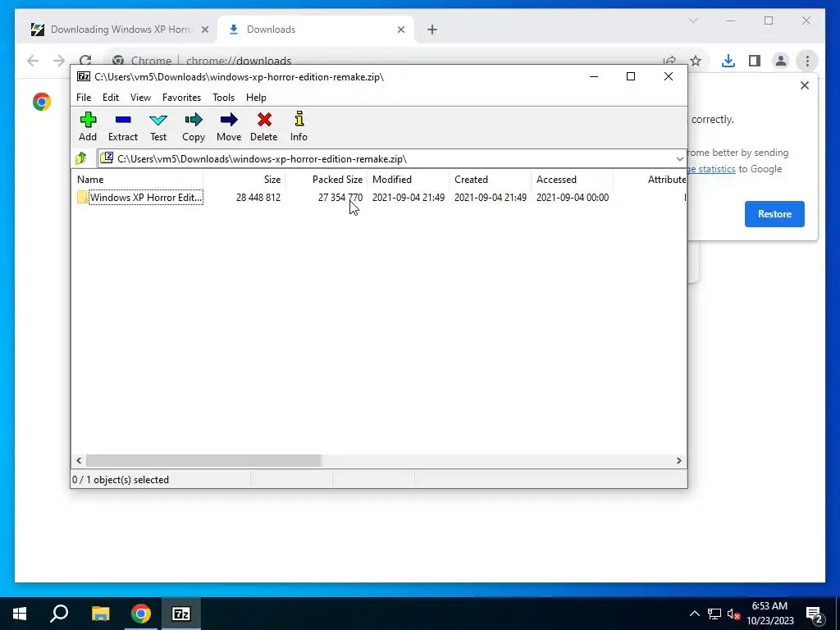Click the 28 448 812 size value

[x=258, y=197]
